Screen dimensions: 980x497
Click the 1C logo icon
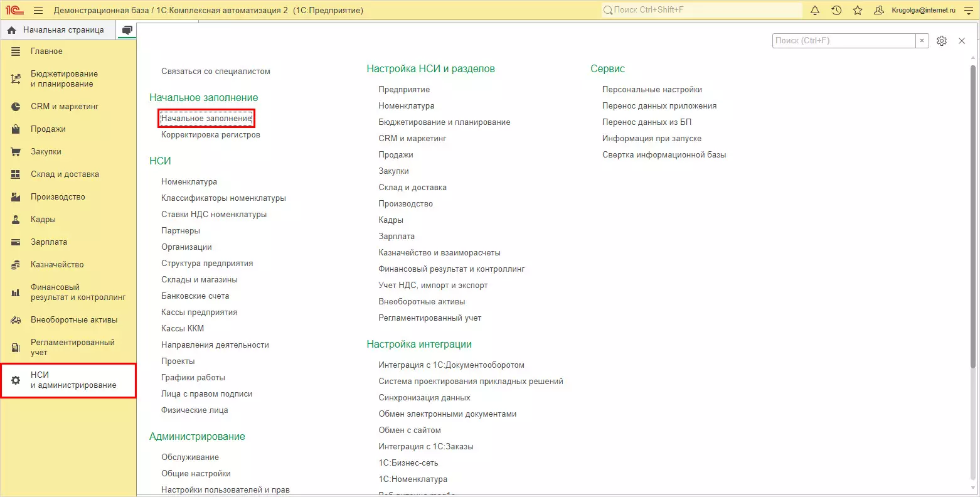tap(14, 11)
